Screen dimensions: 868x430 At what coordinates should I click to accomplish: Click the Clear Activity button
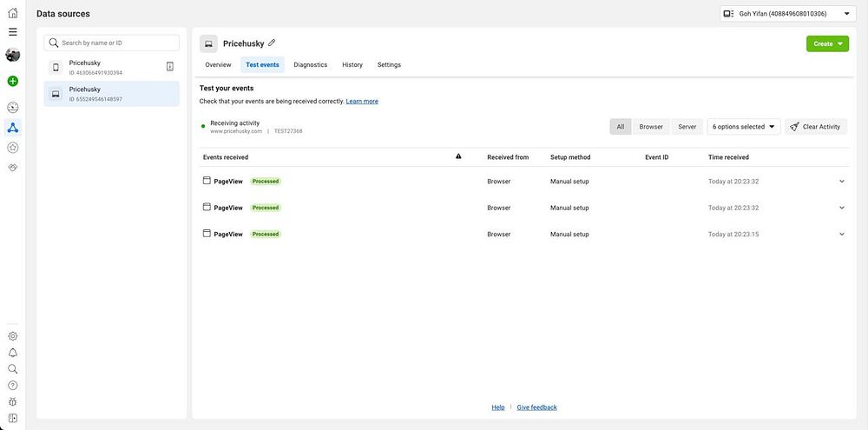tap(815, 127)
